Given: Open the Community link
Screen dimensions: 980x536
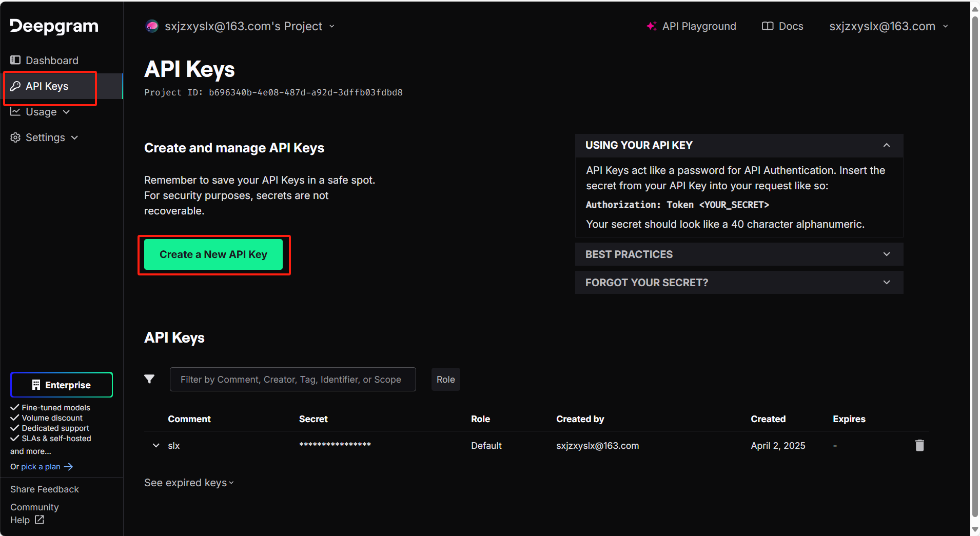Looking at the screenshot, I should click(x=34, y=507).
